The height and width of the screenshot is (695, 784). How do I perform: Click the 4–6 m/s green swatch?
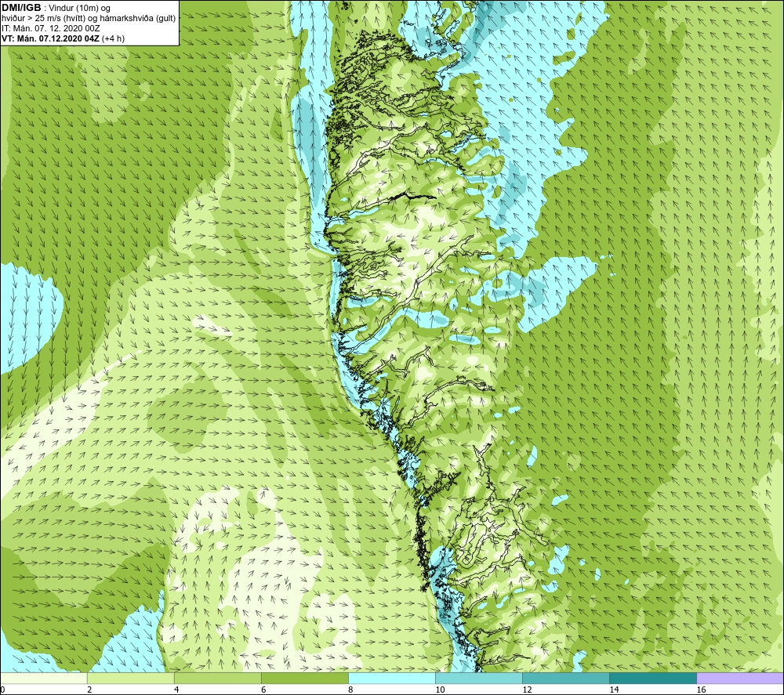tap(217, 679)
